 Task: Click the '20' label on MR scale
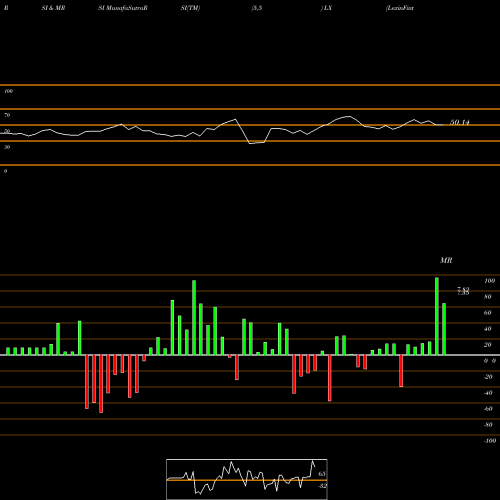488,345
